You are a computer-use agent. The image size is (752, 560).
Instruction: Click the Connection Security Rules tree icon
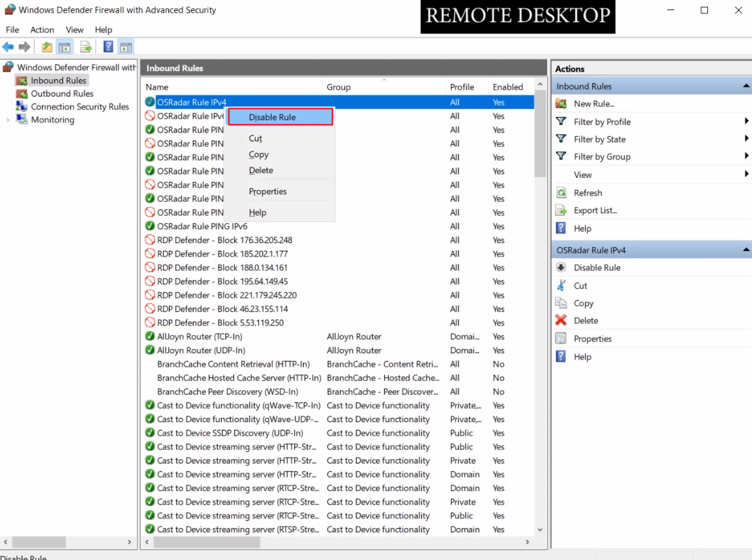coord(22,106)
